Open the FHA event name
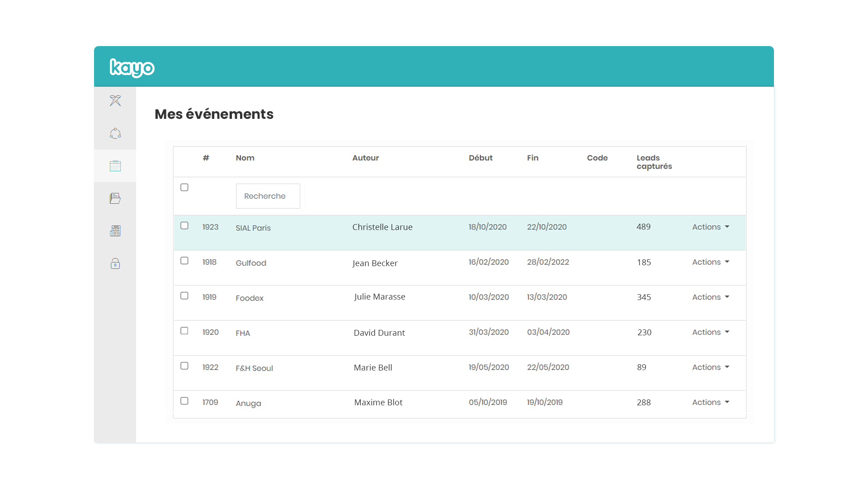The height and width of the screenshot is (488, 868). 243,333
